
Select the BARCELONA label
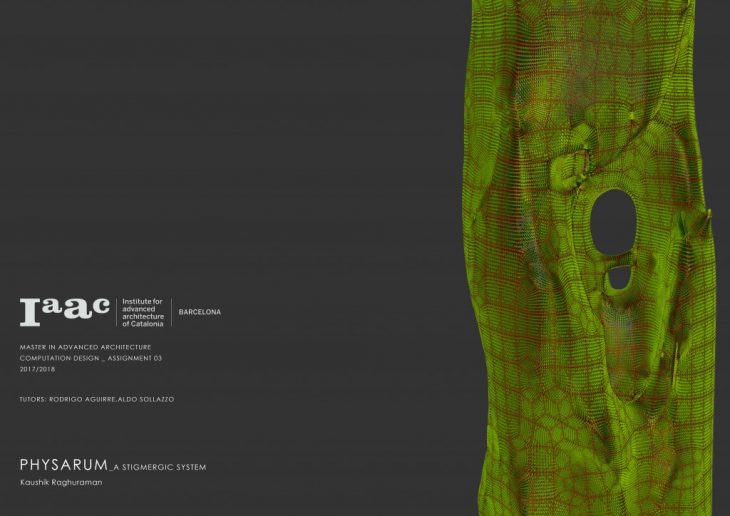[200, 312]
